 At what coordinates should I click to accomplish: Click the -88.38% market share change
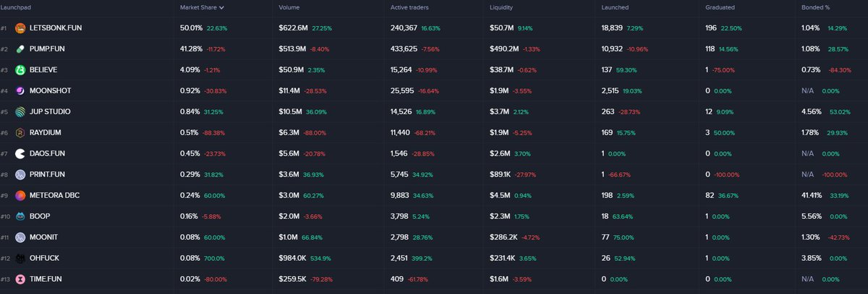coord(216,133)
